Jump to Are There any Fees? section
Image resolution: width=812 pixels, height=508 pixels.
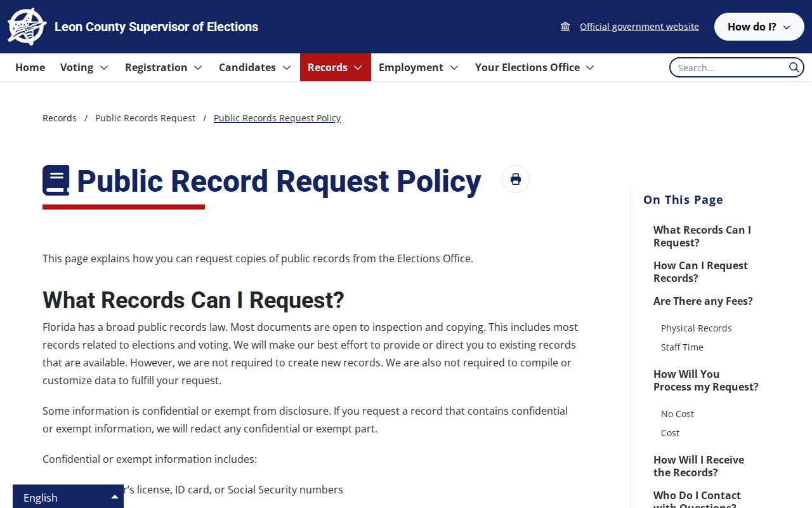click(703, 301)
